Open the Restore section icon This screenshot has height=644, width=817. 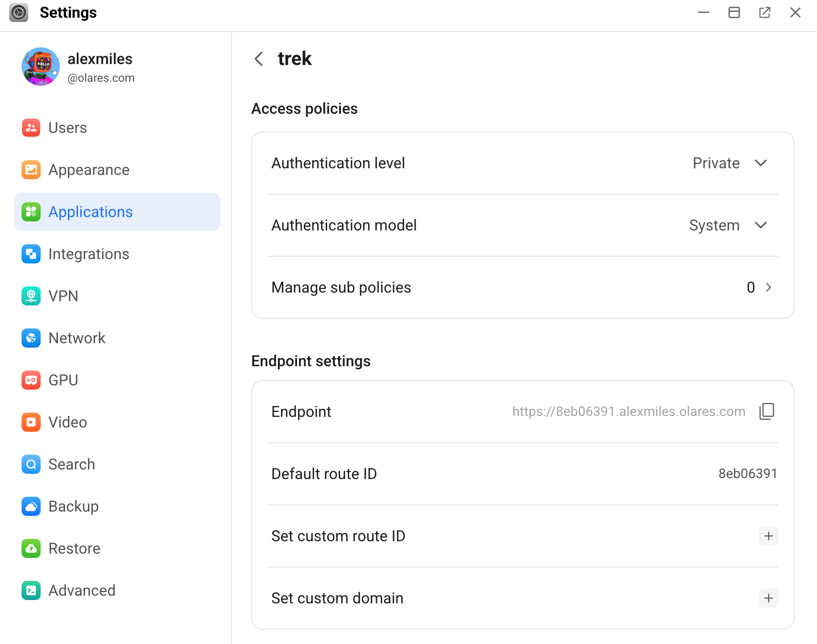(x=31, y=548)
